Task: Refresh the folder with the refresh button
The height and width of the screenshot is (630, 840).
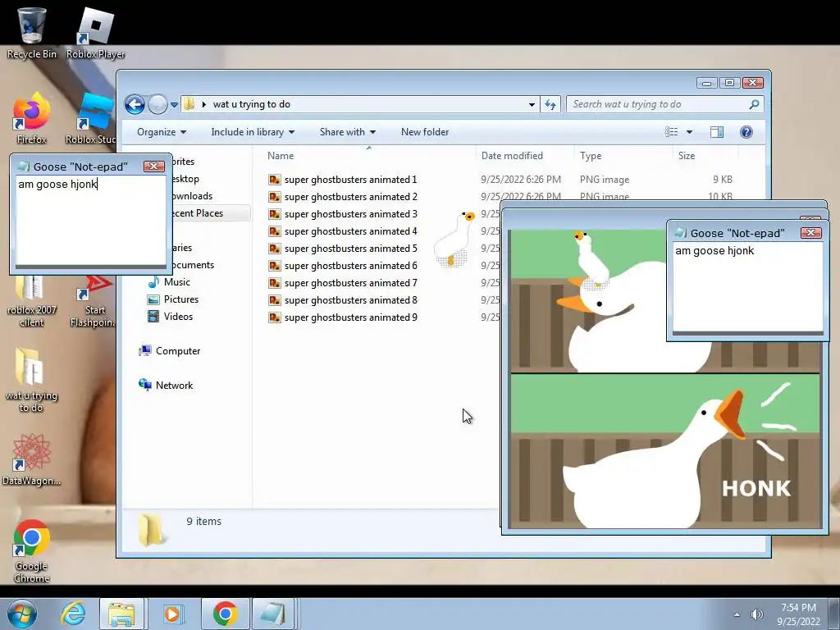Action: [x=550, y=104]
